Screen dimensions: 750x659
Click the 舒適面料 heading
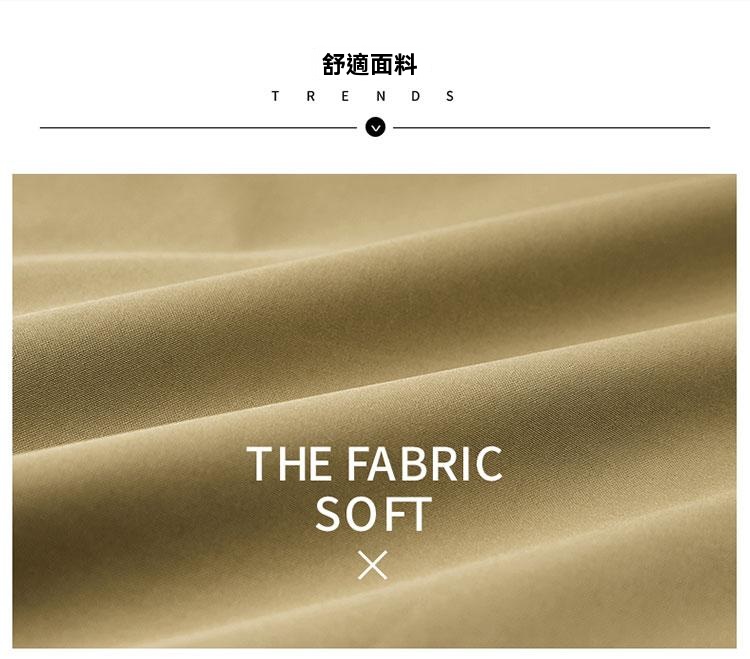(x=370, y=65)
